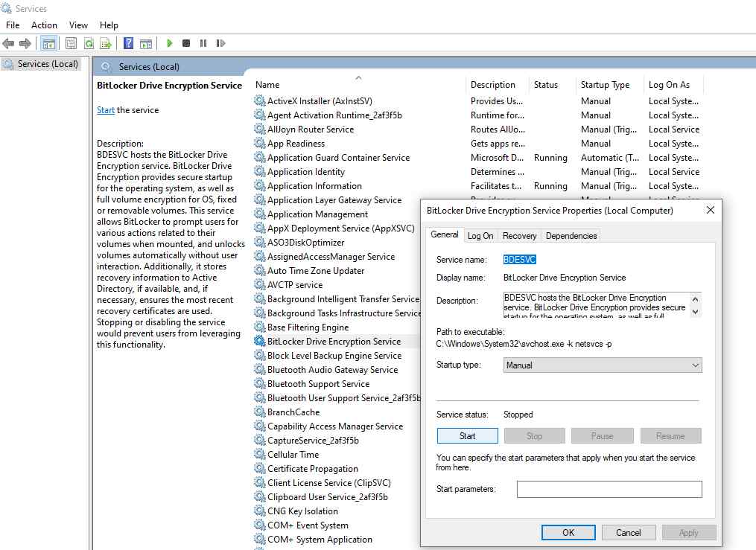Click gear icon of Certificate Propagation service
The width and height of the screenshot is (756, 550).
259,468
